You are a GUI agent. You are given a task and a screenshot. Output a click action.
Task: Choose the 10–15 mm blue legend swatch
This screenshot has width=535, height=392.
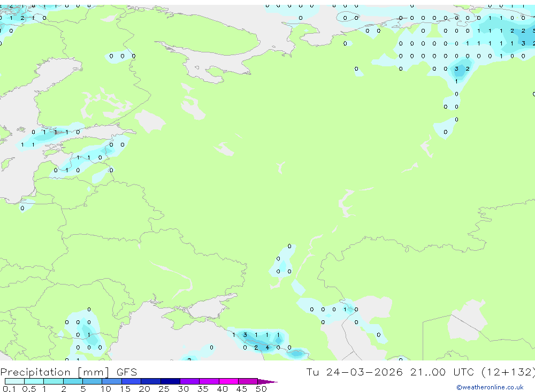112,381
